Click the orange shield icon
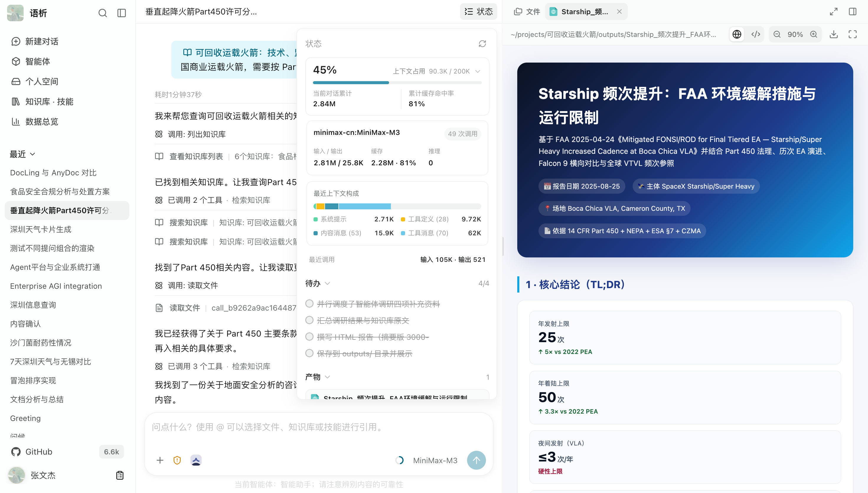Screen dimensions: 868x493 [177, 460]
